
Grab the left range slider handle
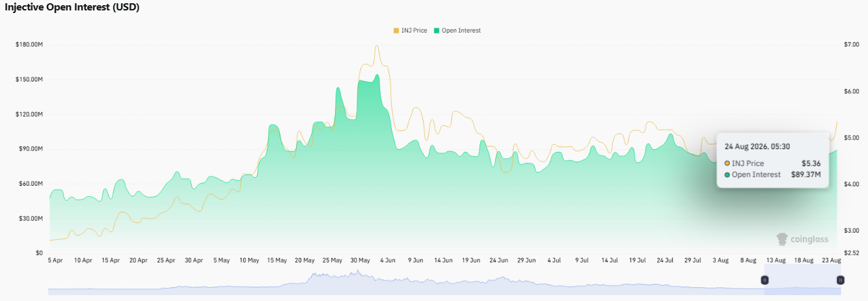point(765,280)
